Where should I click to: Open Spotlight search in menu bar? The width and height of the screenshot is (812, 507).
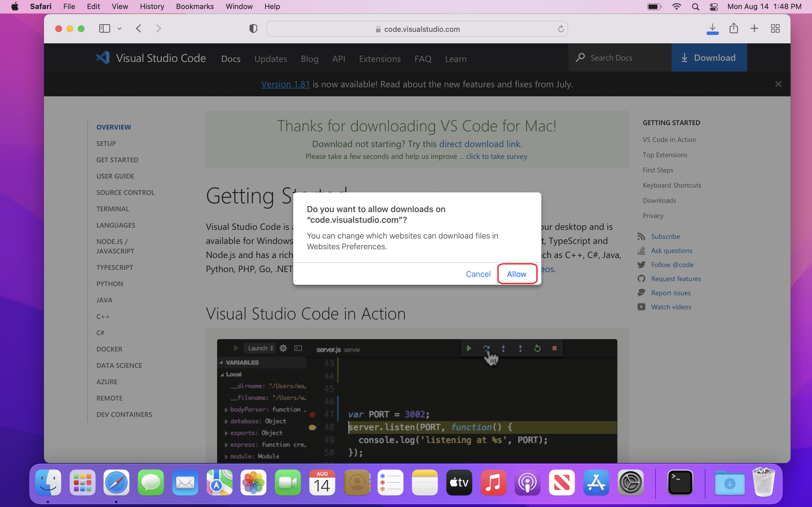coord(695,7)
